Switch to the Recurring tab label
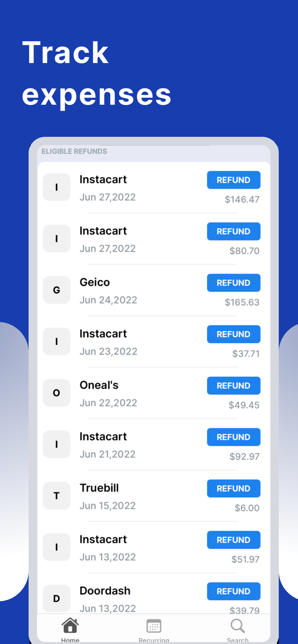 pos(154,639)
